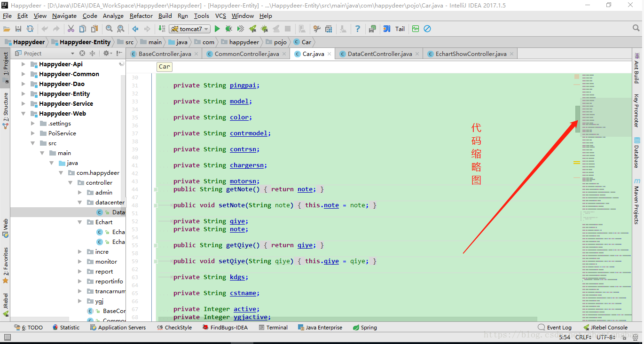Run tomcat7 with the green play icon
The image size is (644, 344).
tap(217, 29)
